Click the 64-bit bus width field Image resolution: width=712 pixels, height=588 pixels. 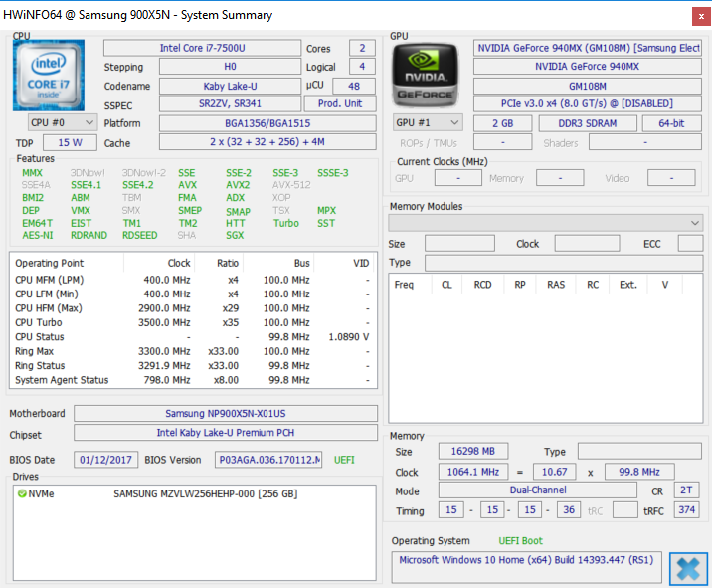pyautogui.click(x=671, y=123)
